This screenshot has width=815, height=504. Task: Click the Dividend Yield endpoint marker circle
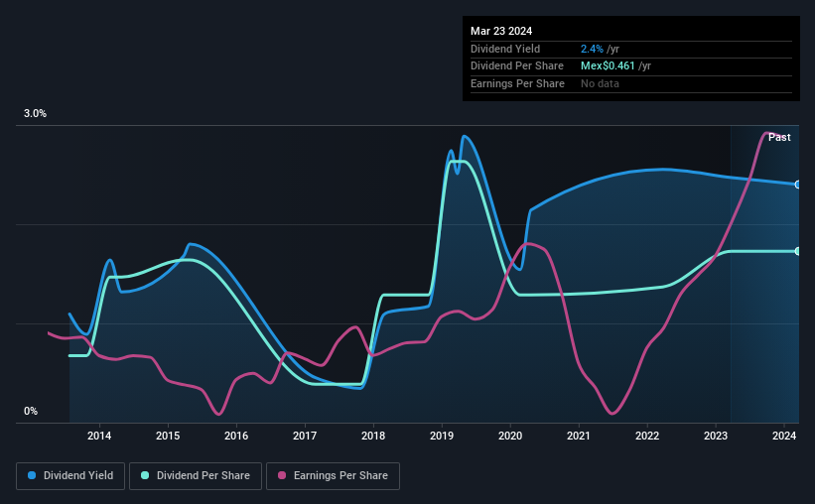(x=798, y=185)
